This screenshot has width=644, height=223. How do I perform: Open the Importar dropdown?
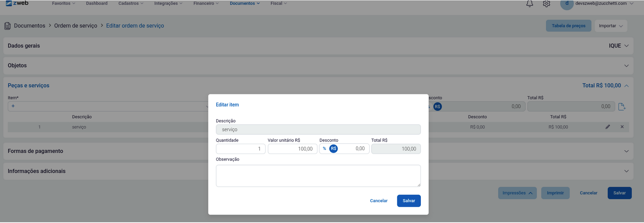[x=611, y=26]
